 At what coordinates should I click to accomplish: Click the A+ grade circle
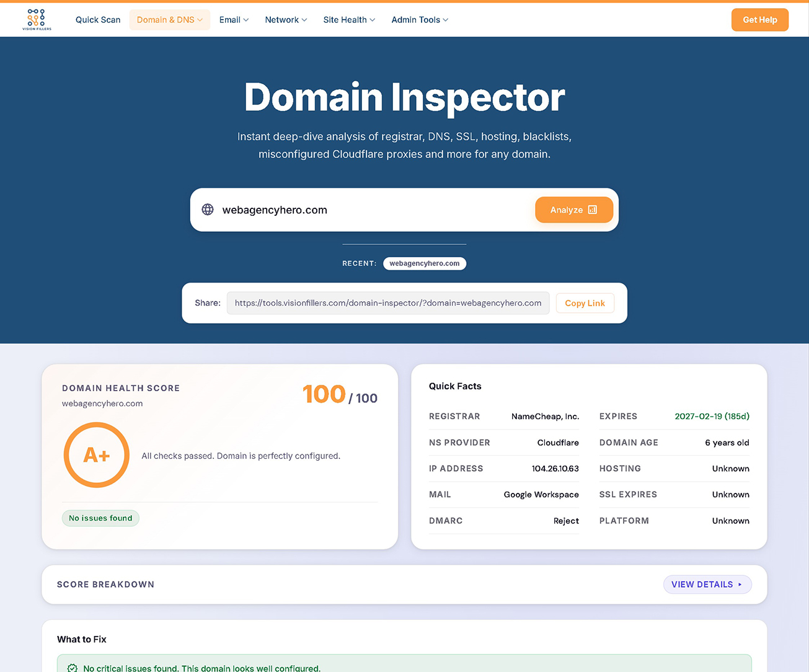[x=97, y=455]
